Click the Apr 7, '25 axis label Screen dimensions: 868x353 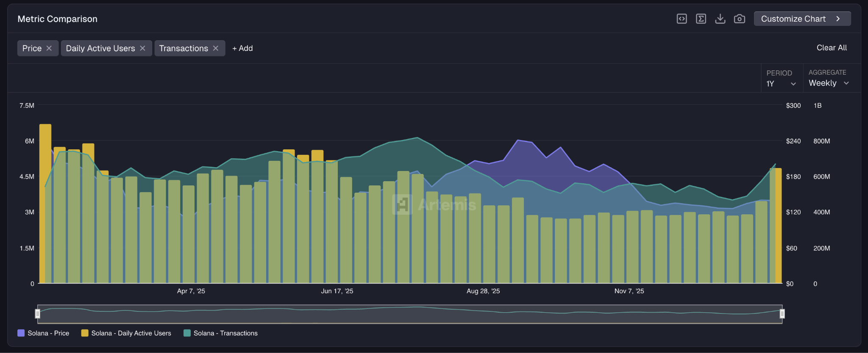coord(191,291)
